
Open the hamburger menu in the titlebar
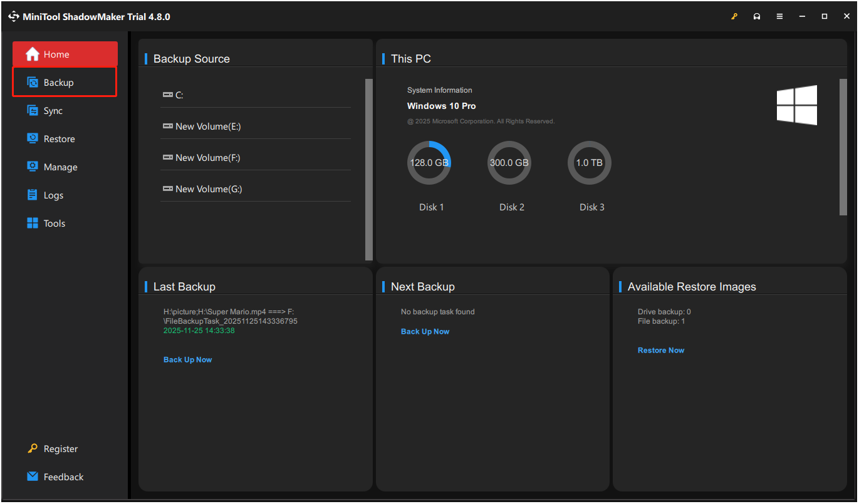[779, 16]
